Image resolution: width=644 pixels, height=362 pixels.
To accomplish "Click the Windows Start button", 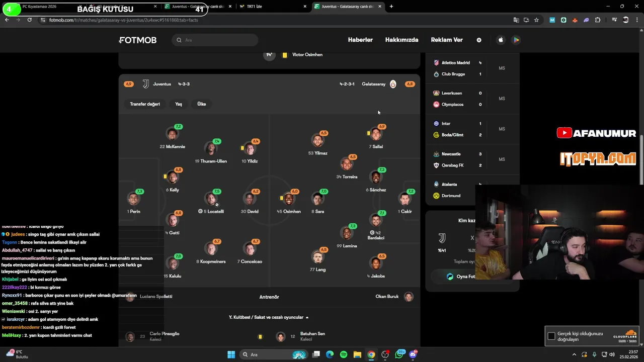I will click(231, 354).
